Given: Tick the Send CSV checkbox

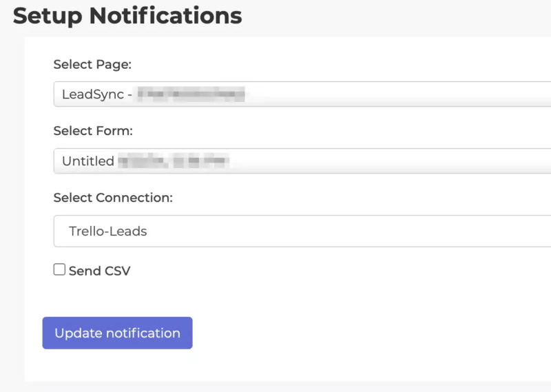Looking at the screenshot, I should pyautogui.click(x=60, y=270).
